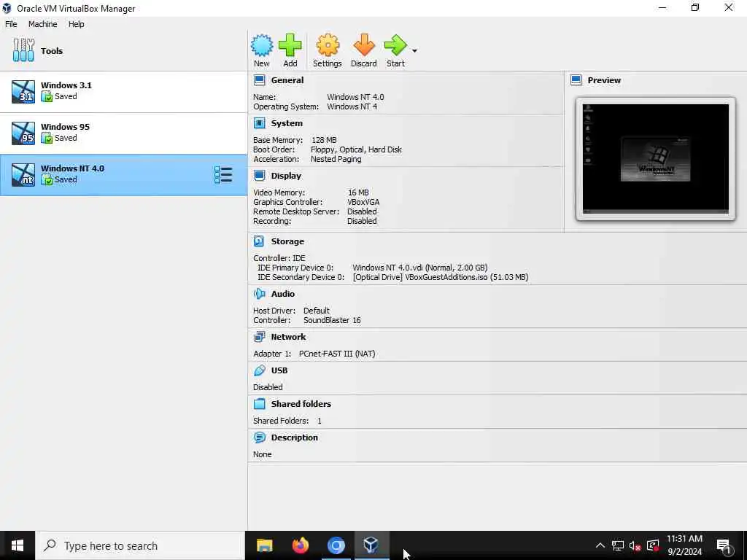Click the Storage section disk icon
Screen dimensions: 747x560
pos(259,241)
